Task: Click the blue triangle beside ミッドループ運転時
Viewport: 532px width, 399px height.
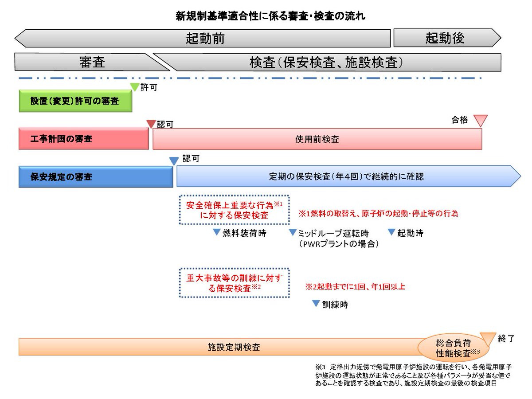Action: click(x=293, y=232)
